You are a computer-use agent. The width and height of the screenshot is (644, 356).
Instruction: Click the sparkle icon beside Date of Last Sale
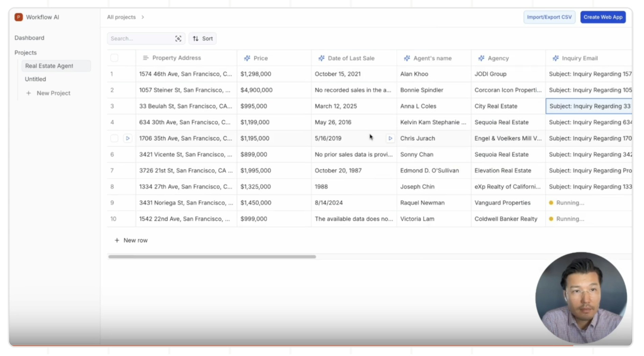(321, 58)
